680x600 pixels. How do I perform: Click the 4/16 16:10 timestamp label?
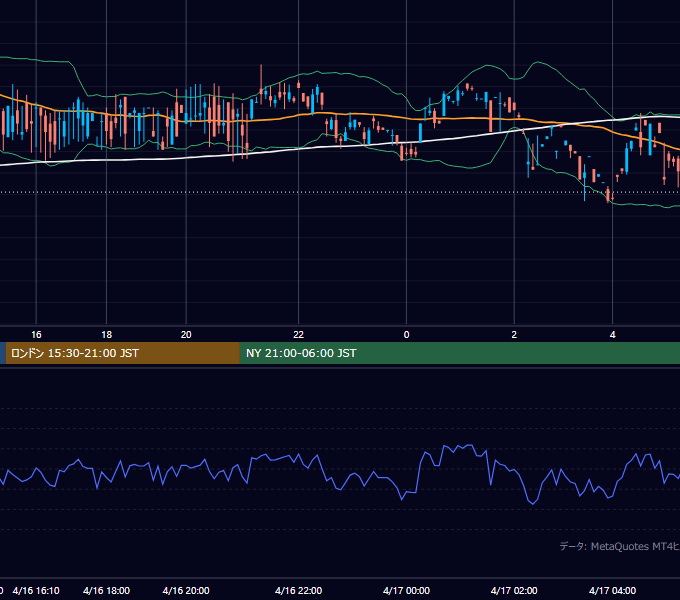pyautogui.click(x=36, y=590)
